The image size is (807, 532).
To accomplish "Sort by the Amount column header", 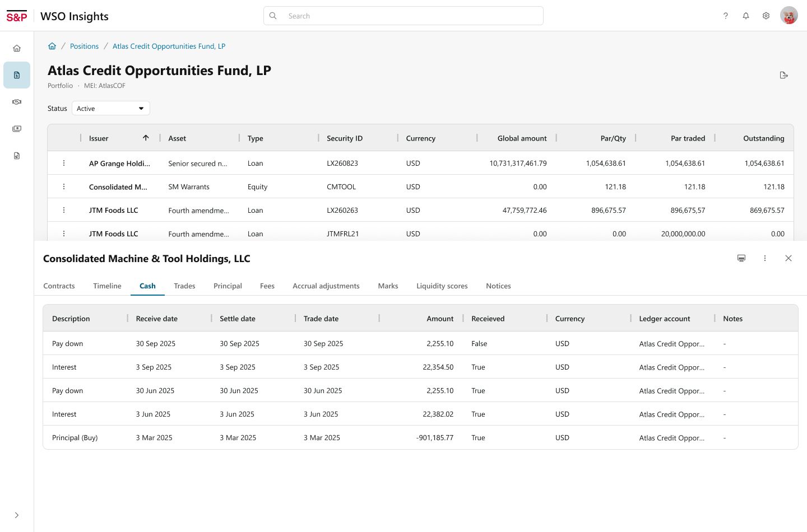I will (440, 319).
